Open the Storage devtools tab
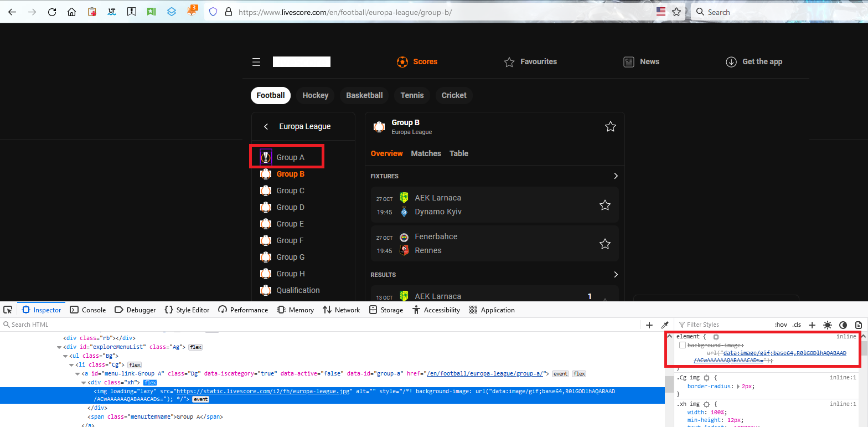 (x=386, y=310)
